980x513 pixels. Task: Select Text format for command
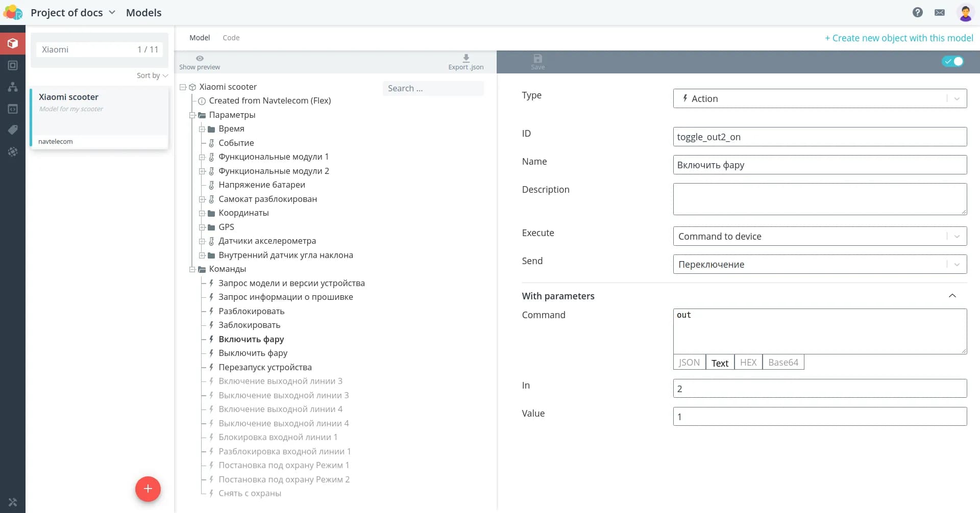(720, 363)
